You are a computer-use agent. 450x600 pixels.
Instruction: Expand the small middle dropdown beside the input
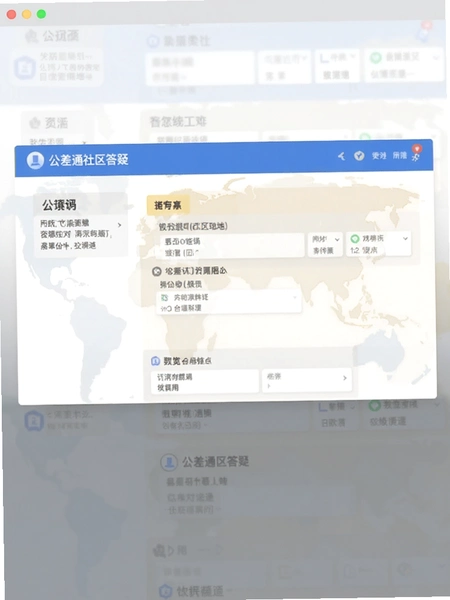[x=325, y=244]
